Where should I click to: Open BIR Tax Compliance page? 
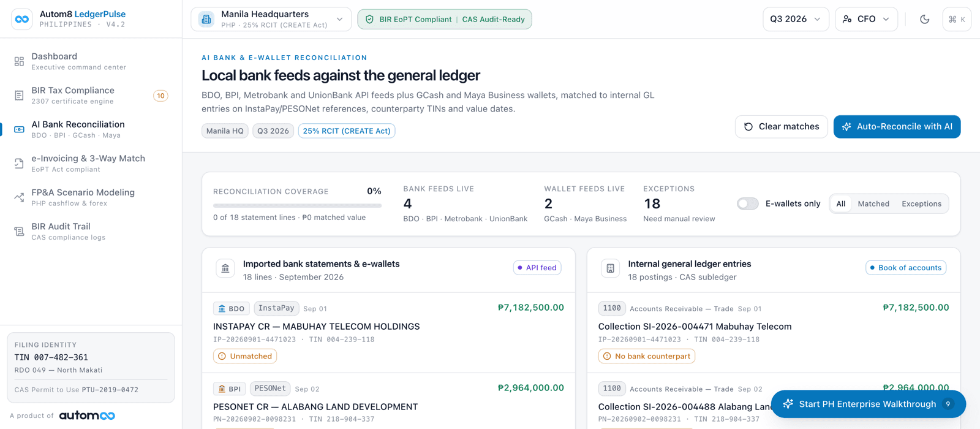[x=91, y=96]
